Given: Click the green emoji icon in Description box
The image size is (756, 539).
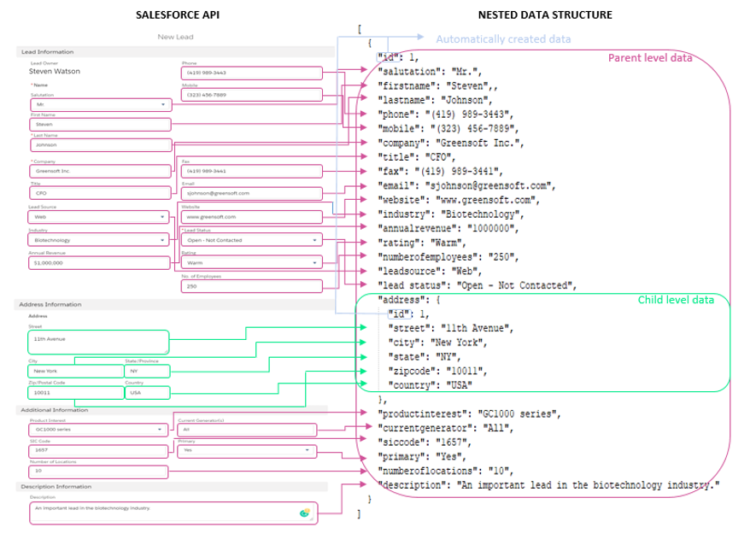Looking at the screenshot, I should click(x=305, y=513).
